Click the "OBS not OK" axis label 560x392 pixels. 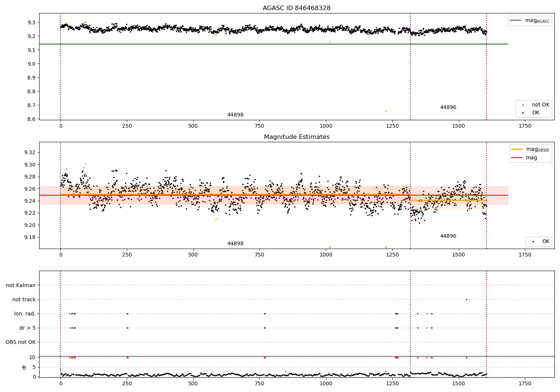[x=21, y=342]
